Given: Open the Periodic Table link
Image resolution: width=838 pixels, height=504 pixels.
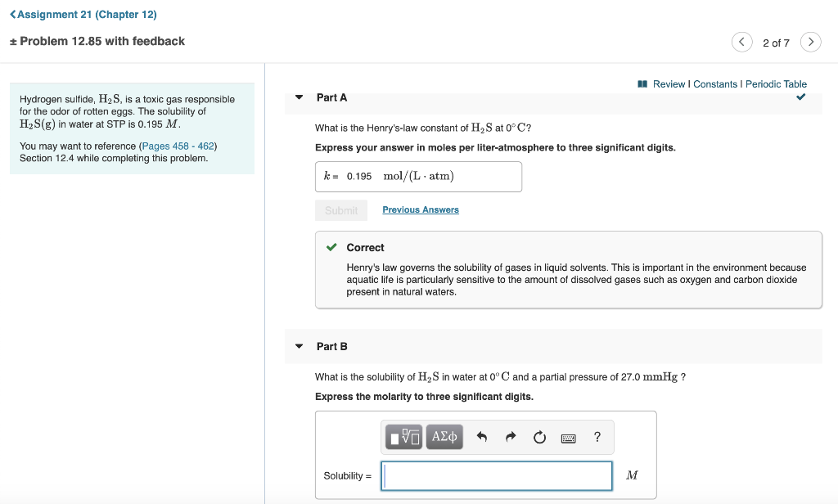Looking at the screenshot, I should click(776, 84).
